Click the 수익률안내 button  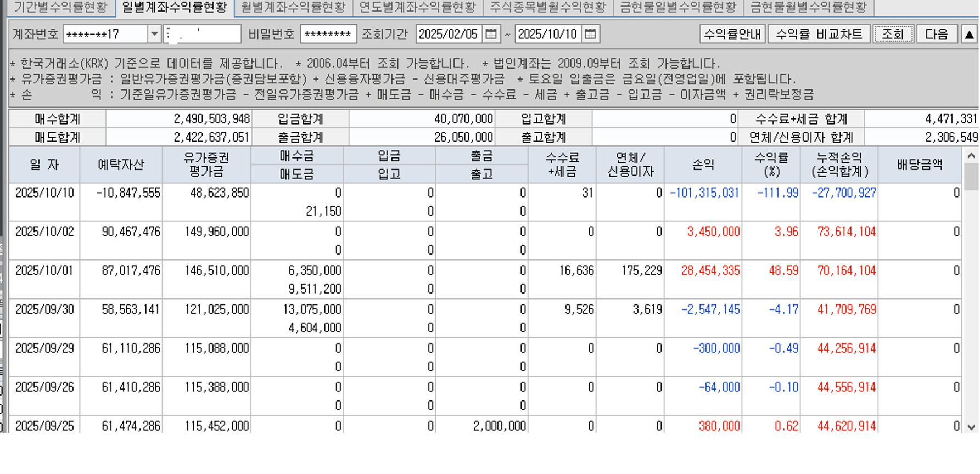[732, 34]
